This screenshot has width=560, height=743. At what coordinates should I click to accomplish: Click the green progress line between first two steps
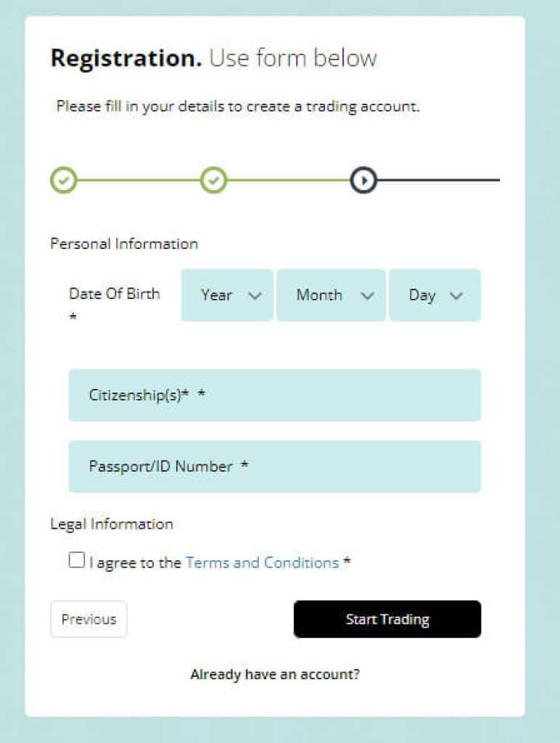pyautogui.click(x=139, y=179)
